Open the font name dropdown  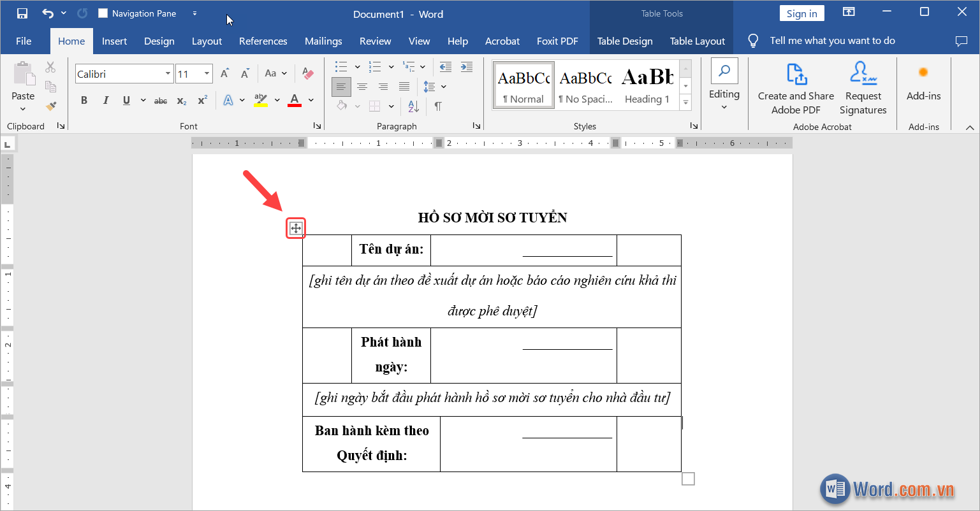point(168,74)
